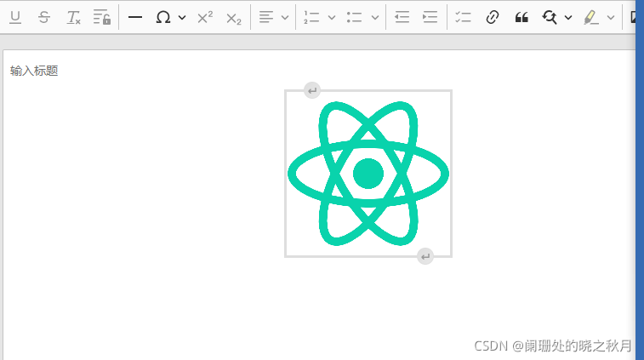Remove text formatting with Tx icon
Image resolution: width=644 pixels, height=360 pixels.
(x=73, y=17)
